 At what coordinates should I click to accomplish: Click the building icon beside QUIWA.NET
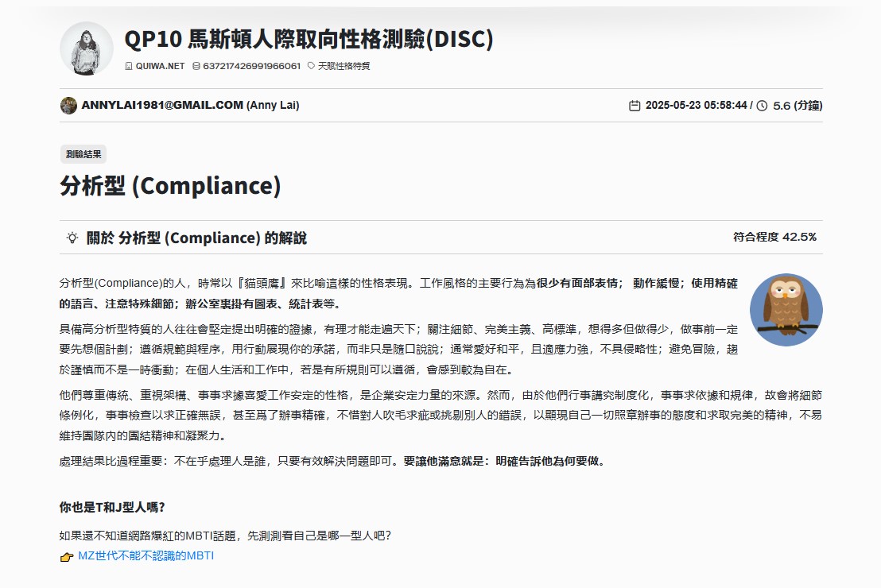point(129,66)
